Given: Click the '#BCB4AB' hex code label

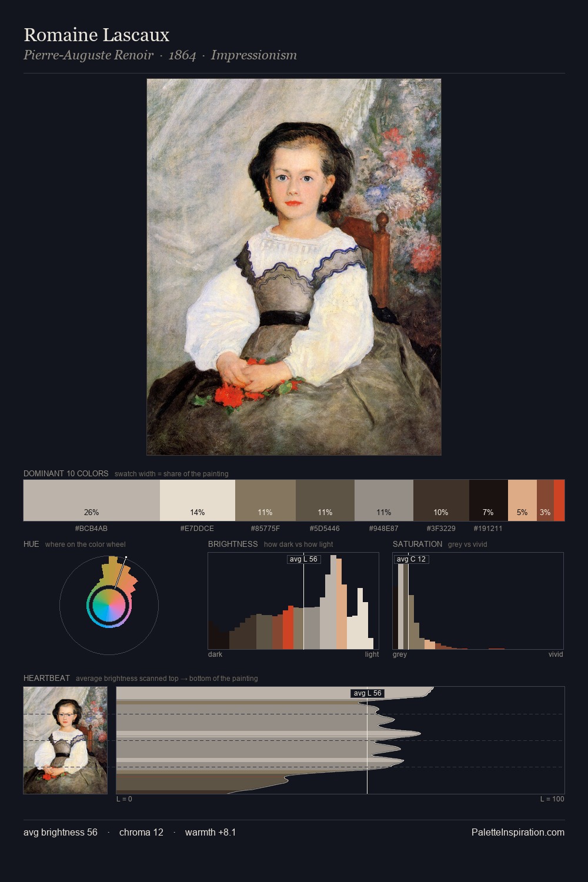Looking at the screenshot, I should click(91, 529).
